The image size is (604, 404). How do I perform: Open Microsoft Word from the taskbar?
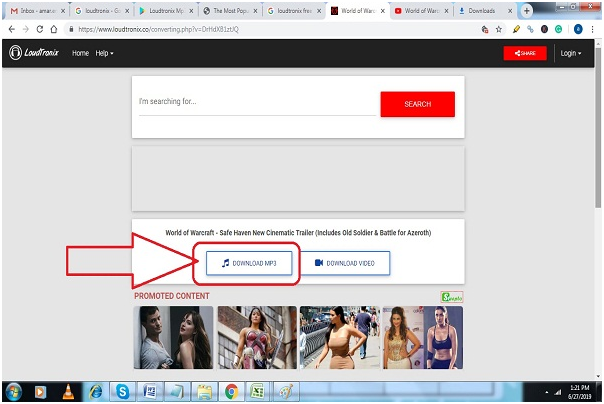tap(150, 392)
